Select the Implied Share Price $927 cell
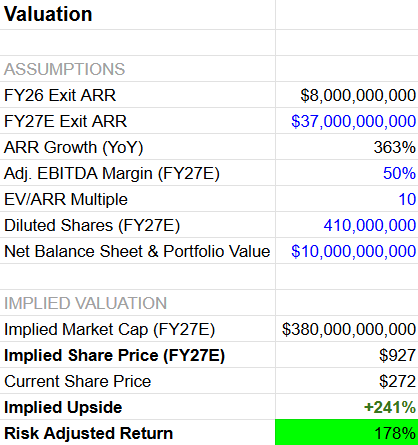The image size is (418, 445). point(347,355)
